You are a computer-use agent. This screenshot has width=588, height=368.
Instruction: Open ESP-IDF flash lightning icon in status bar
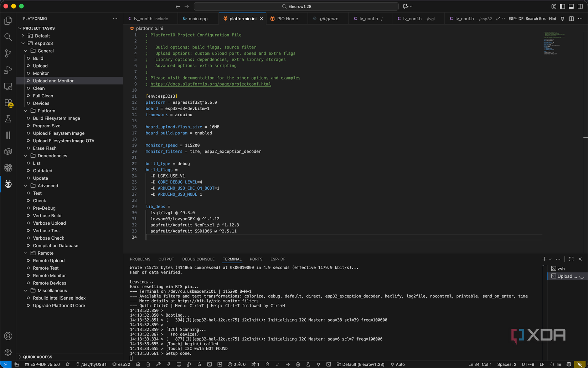click(169, 364)
